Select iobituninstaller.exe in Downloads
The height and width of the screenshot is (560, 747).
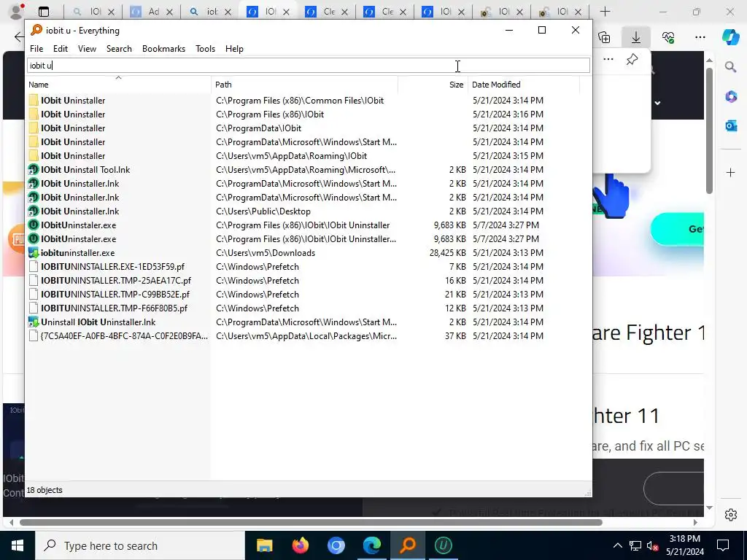(x=77, y=253)
